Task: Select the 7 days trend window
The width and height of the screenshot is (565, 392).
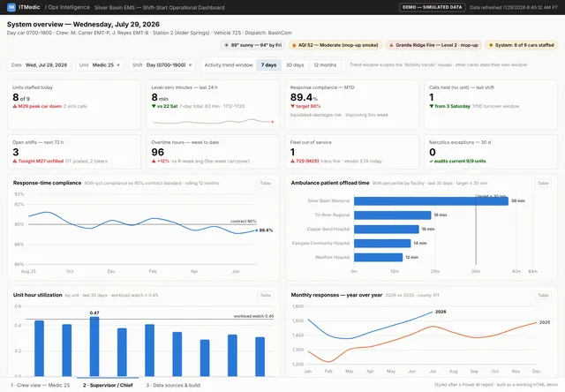Action: [x=268, y=64]
